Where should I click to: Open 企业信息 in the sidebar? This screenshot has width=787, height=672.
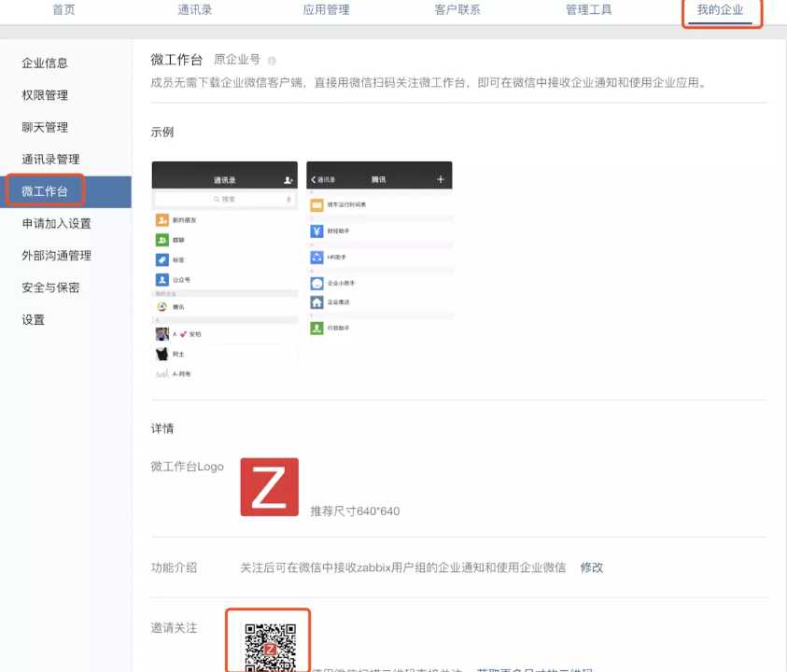click(x=45, y=63)
